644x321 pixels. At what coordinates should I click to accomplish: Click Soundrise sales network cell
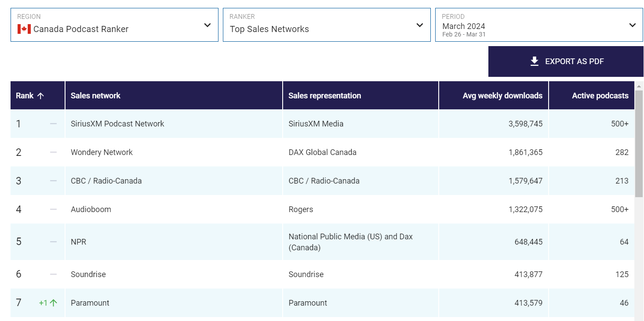(174, 274)
